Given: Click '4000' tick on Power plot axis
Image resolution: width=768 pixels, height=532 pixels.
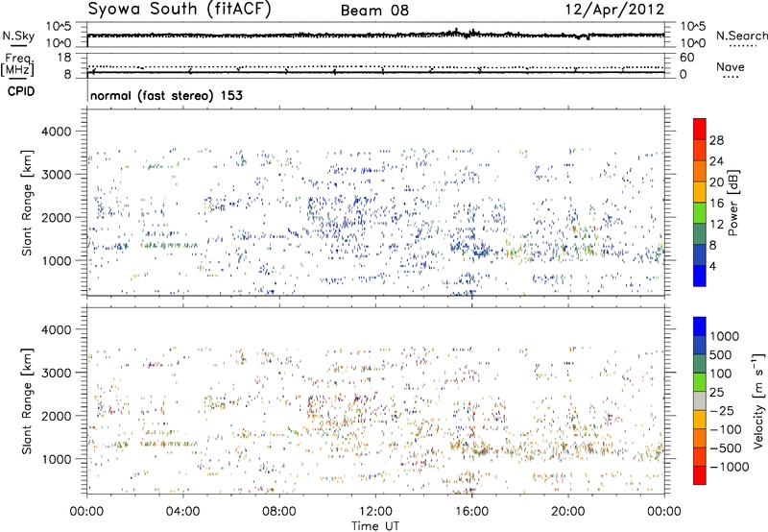Looking at the screenshot, I should coord(57,132).
